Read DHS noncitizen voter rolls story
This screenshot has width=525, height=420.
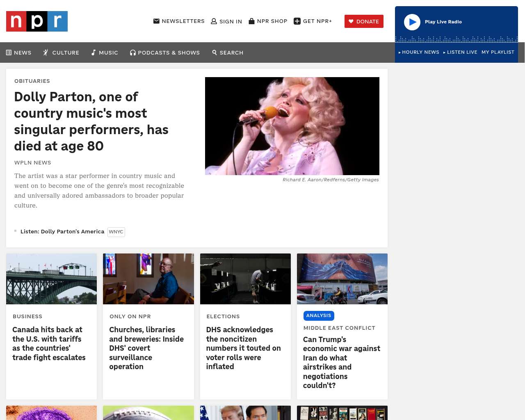(244, 348)
